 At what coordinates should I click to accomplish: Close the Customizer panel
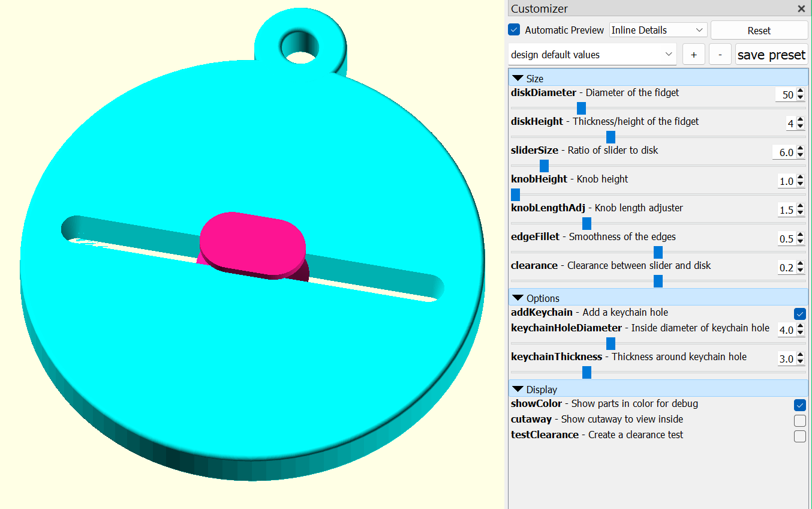coord(801,8)
